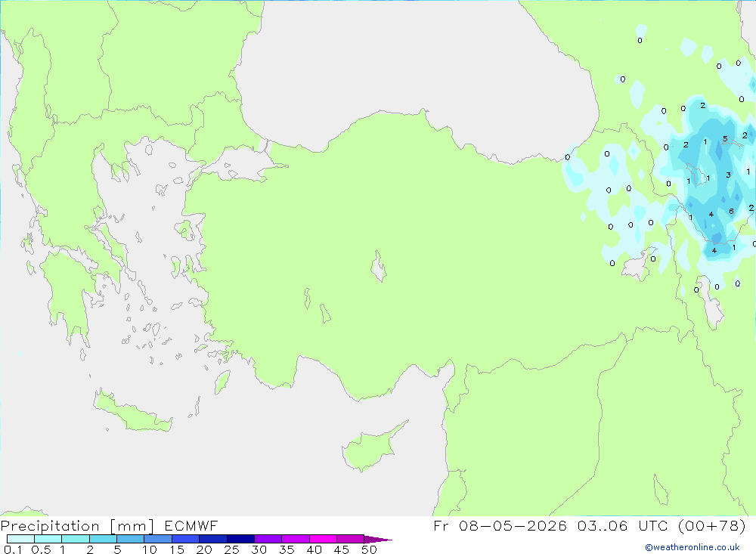Click the 'Precipitation [mm]' title text
Viewport: 756px width, 554px height.
pyautogui.click(x=77, y=526)
